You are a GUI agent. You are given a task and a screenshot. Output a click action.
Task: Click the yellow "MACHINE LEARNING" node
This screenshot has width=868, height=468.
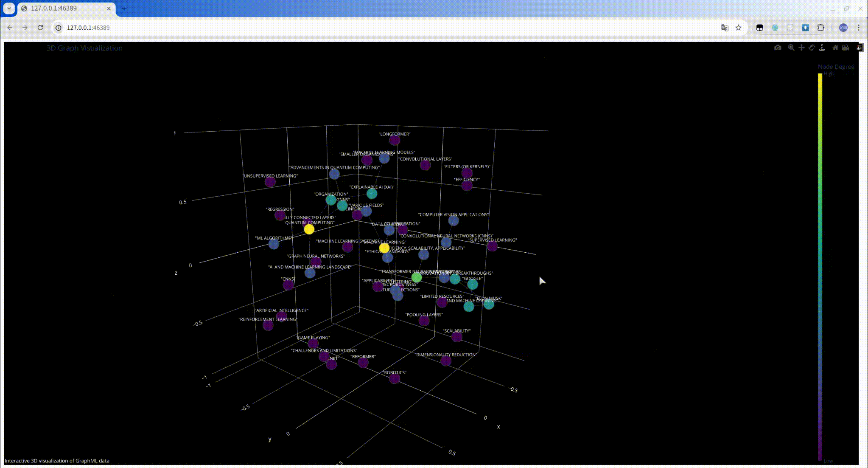pos(384,248)
